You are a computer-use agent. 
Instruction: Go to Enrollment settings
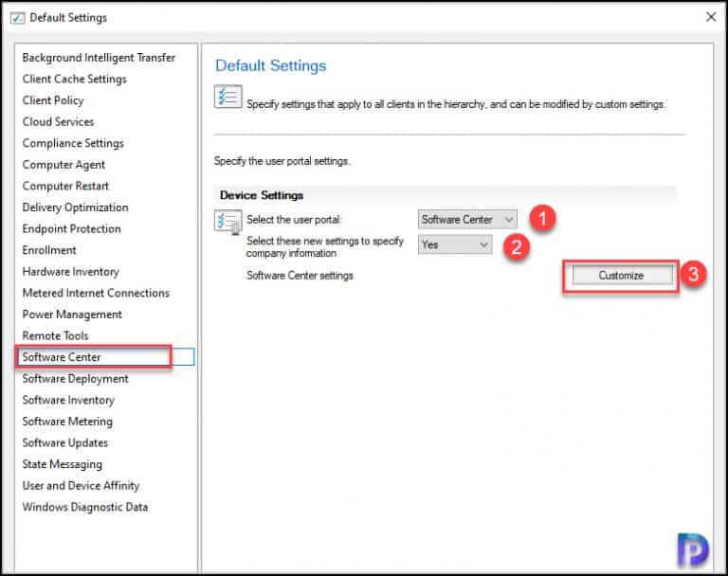click(49, 250)
